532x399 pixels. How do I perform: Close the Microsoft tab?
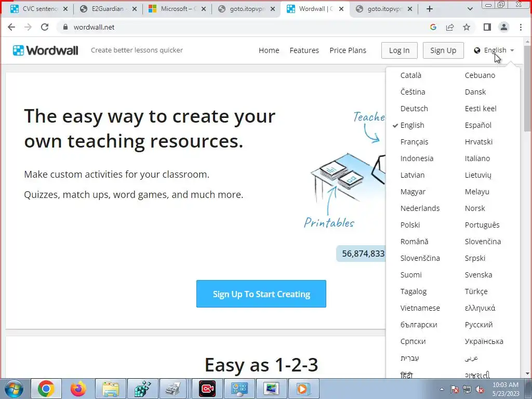click(203, 9)
